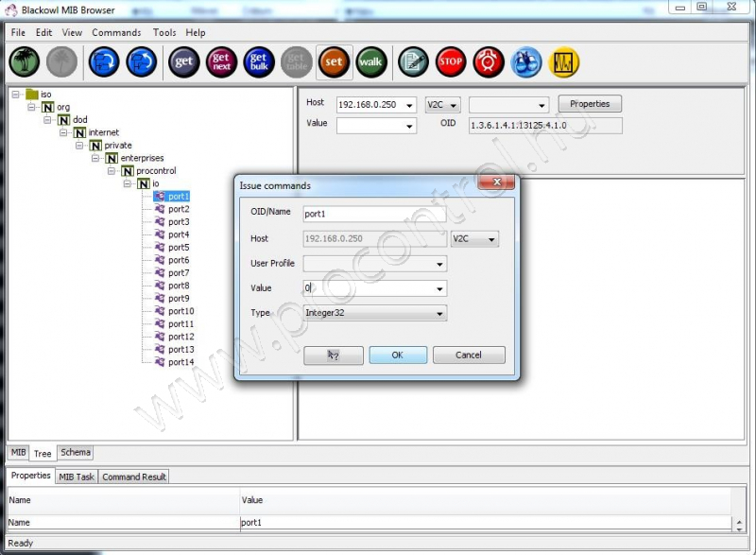Start an SNMP walk with walk button
756x555 pixels.
click(370, 61)
